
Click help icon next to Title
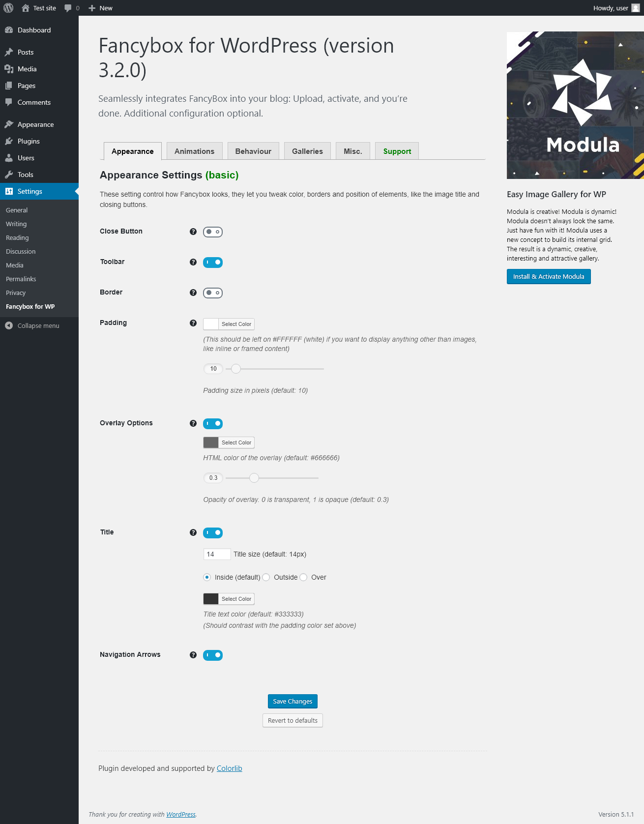(x=193, y=532)
